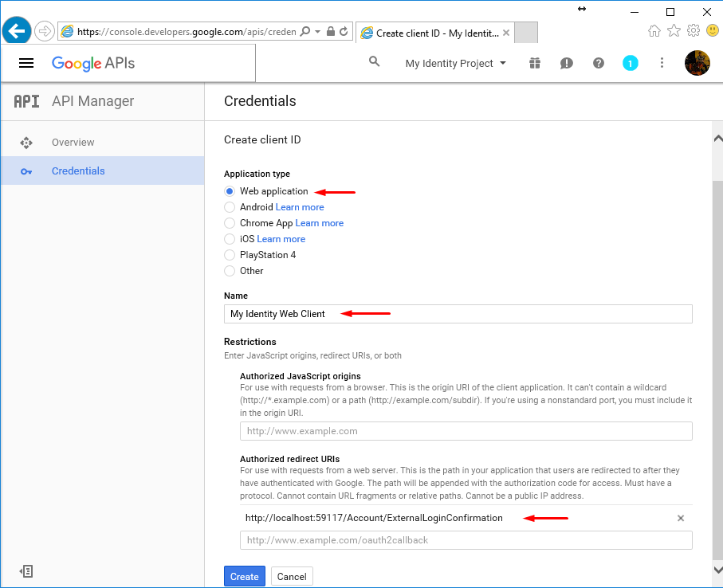Click the console search magnifier icon
This screenshot has width=723, height=588.
[x=375, y=61]
